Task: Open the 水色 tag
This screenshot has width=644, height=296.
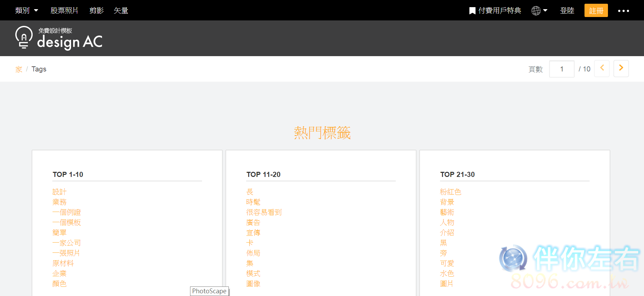Action: [447, 274]
